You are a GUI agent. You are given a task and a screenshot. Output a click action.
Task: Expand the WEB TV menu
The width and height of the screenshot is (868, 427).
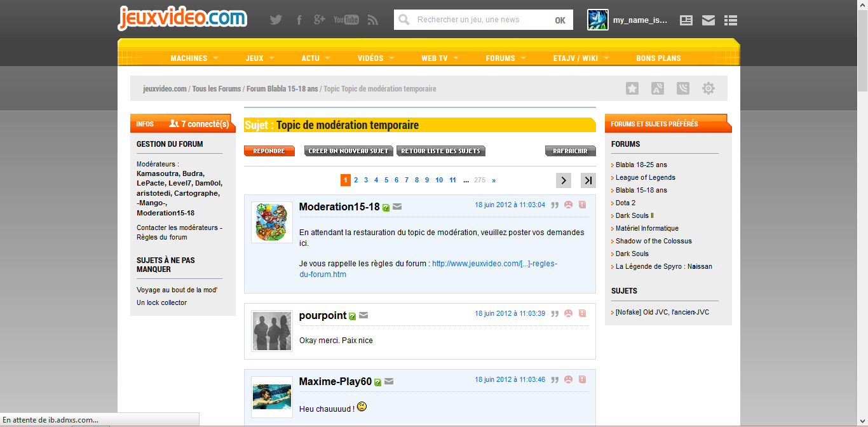click(440, 58)
